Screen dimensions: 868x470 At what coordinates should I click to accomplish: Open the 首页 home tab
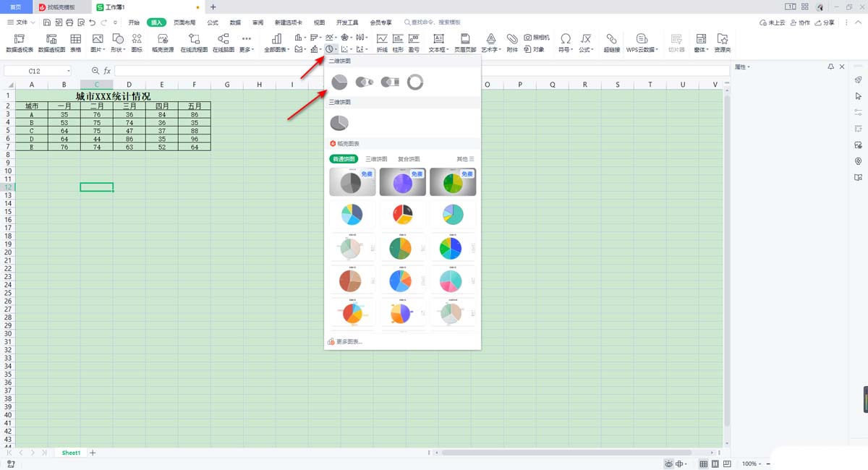click(16, 7)
